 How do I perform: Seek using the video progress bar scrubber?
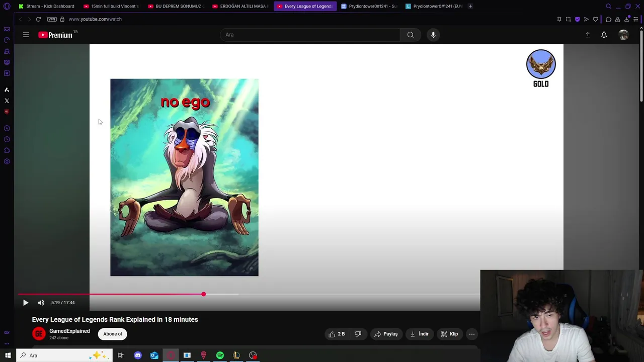203,294
